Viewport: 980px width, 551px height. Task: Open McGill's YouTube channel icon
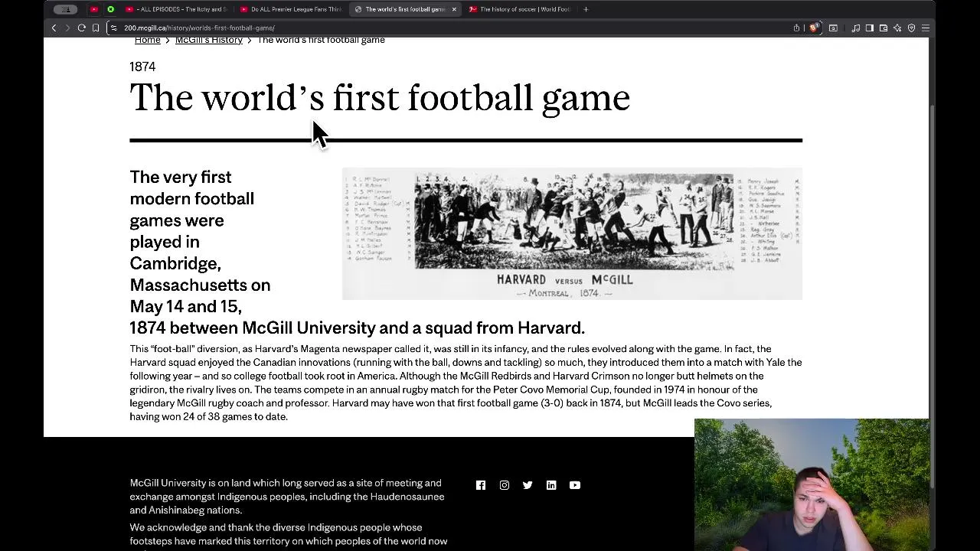tap(575, 485)
